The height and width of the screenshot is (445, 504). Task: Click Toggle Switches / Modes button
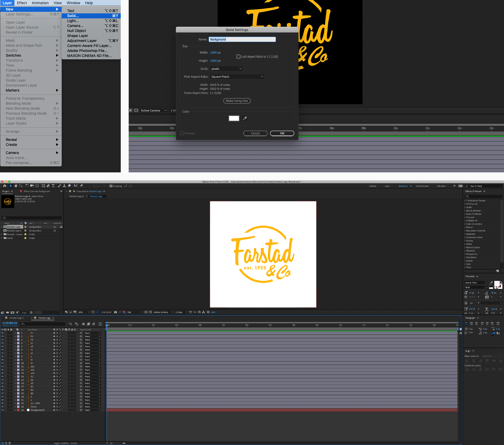click(65, 443)
